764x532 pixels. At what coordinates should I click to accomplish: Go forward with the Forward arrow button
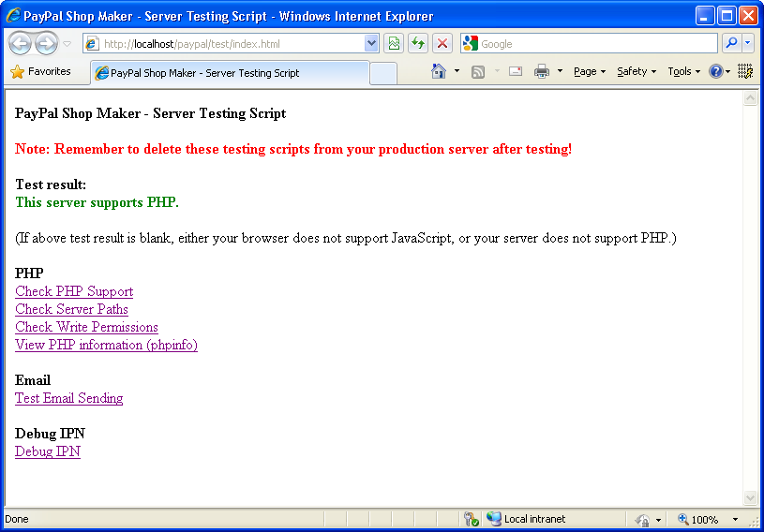pyautogui.click(x=47, y=44)
